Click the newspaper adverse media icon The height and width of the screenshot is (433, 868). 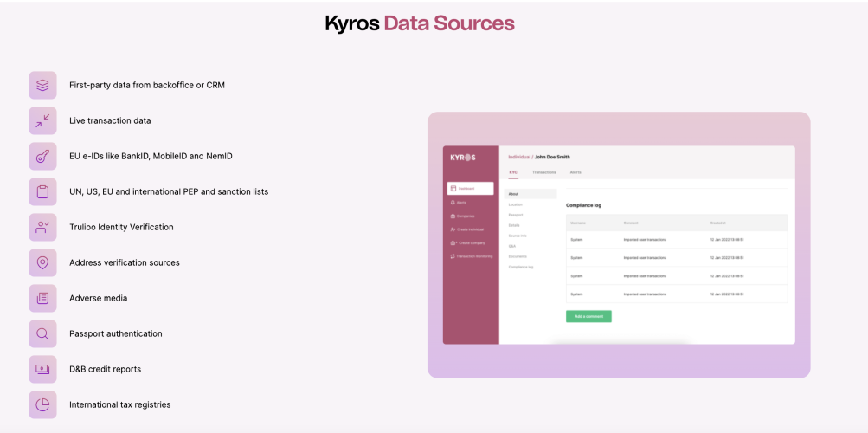[42, 298]
